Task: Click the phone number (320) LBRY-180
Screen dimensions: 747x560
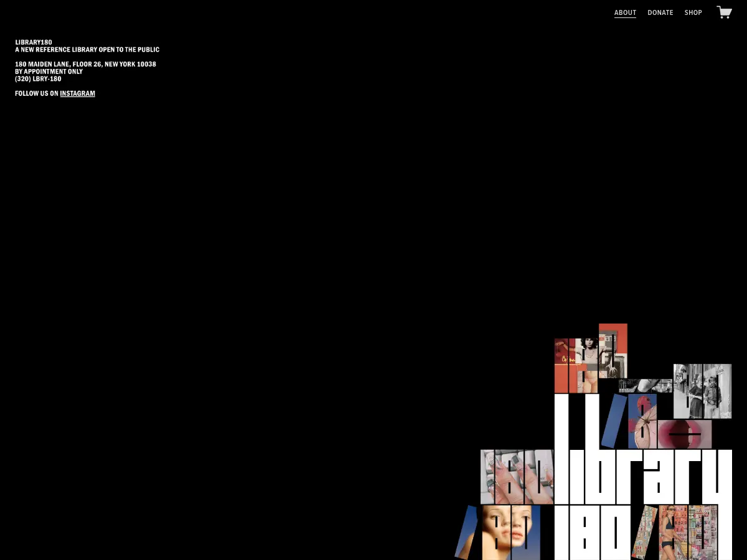Action: (x=39, y=79)
